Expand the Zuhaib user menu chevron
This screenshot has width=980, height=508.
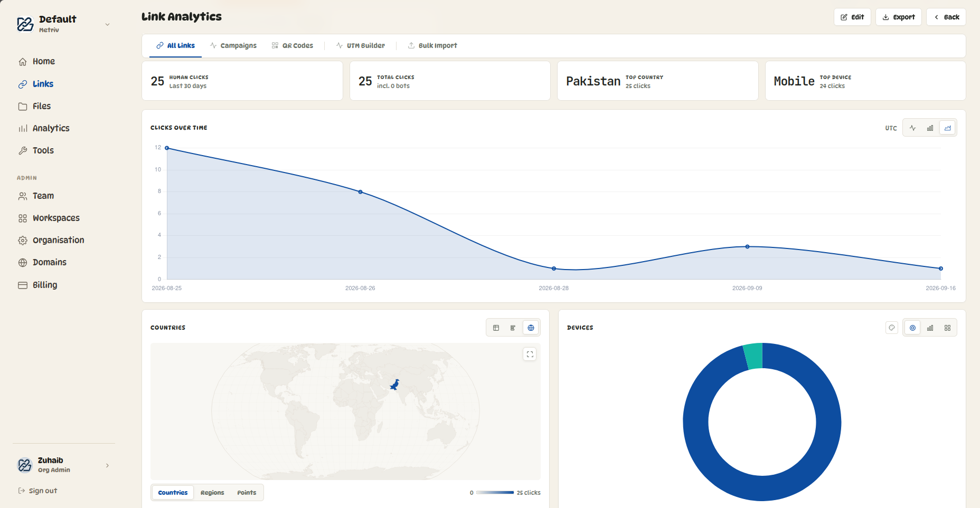click(108, 465)
